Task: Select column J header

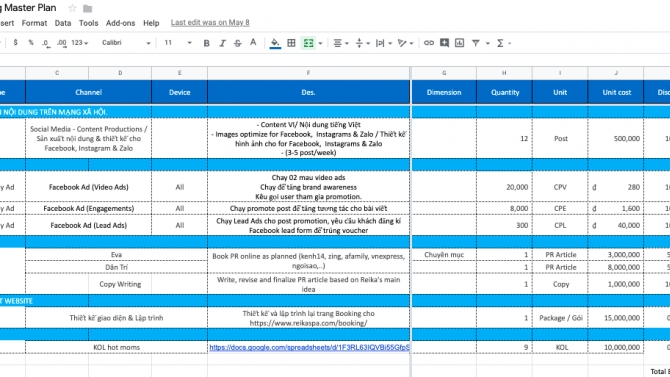Action: point(616,73)
